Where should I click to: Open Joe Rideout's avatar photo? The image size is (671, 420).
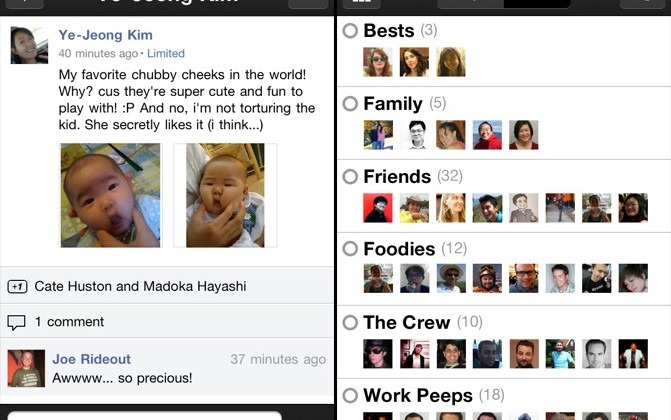coord(26,368)
